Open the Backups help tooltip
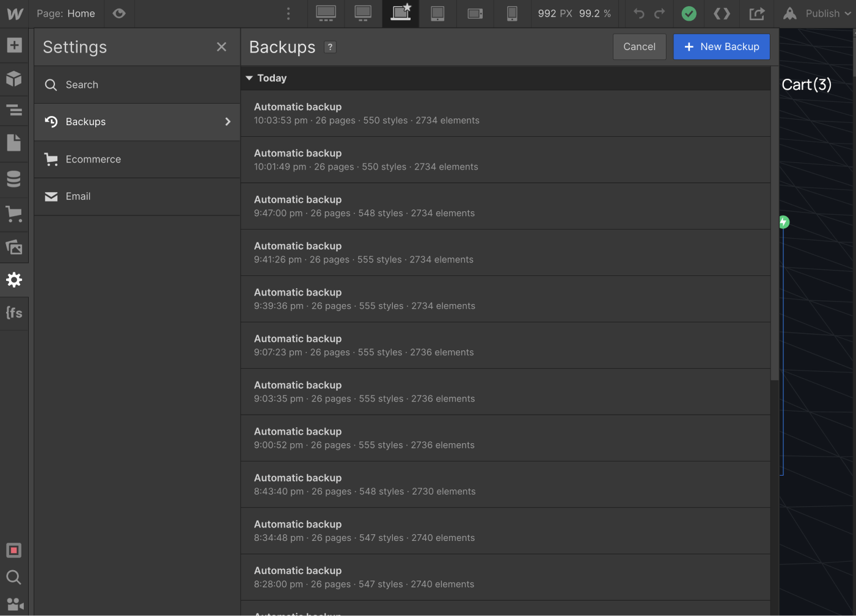The image size is (856, 616). [330, 46]
